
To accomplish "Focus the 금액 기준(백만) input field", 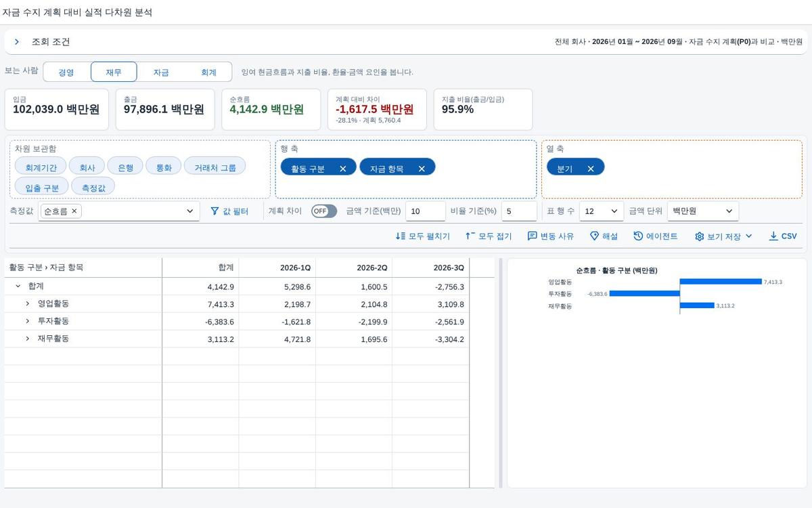I will [x=426, y=211].
